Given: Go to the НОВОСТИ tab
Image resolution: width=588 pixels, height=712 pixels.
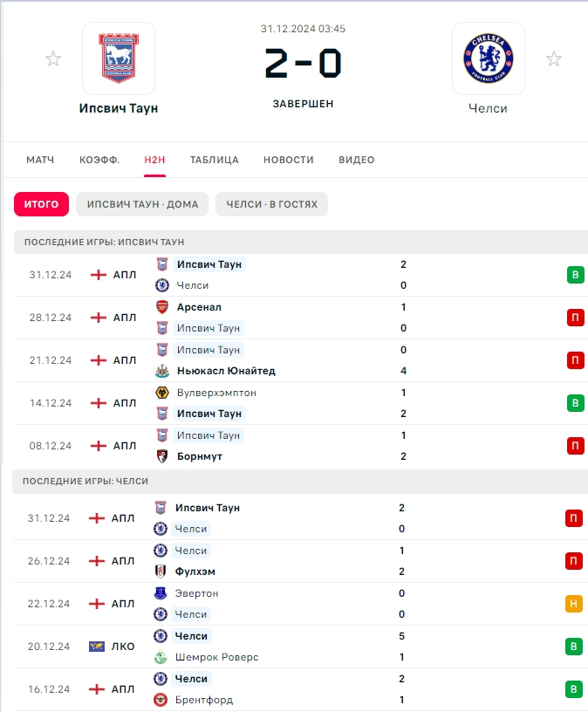Looking at the screenshot, I should (288, 160).
